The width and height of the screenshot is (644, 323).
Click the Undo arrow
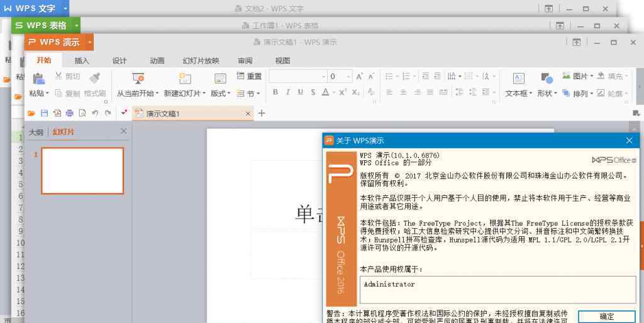coord(96,113)
